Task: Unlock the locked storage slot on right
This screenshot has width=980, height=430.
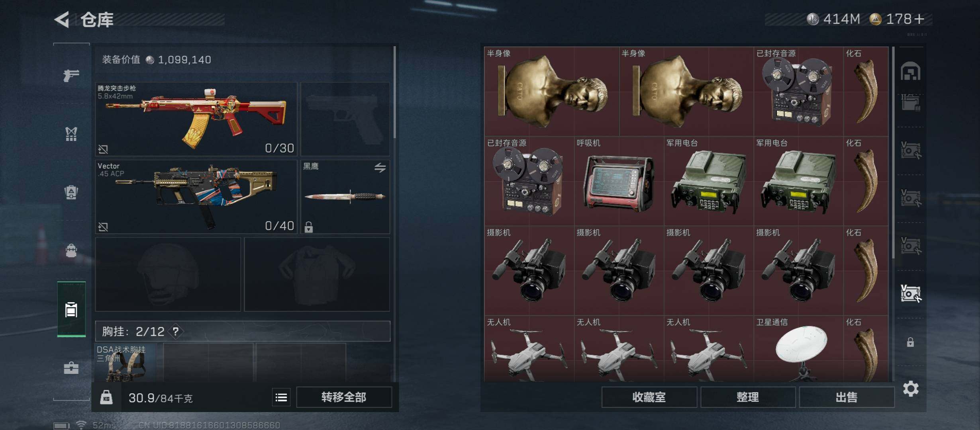Action: [910, 342]
